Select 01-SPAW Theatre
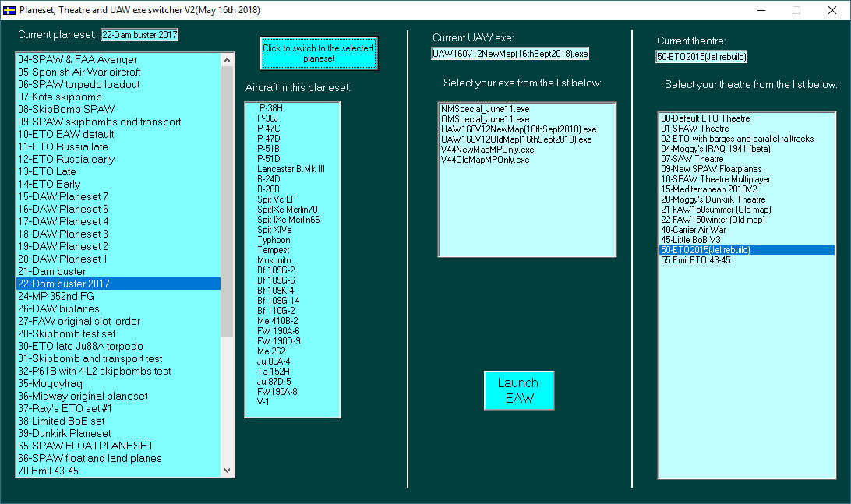 [x=747, y=129]
